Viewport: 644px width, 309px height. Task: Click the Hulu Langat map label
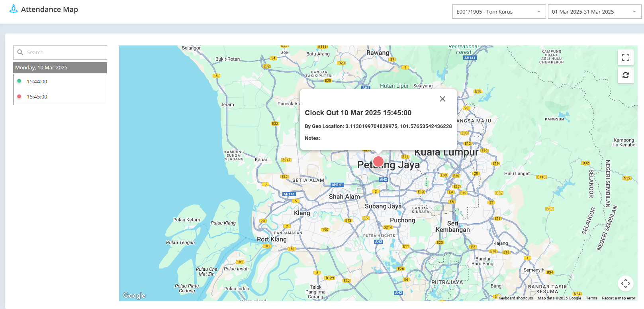(x=517, y=173)
